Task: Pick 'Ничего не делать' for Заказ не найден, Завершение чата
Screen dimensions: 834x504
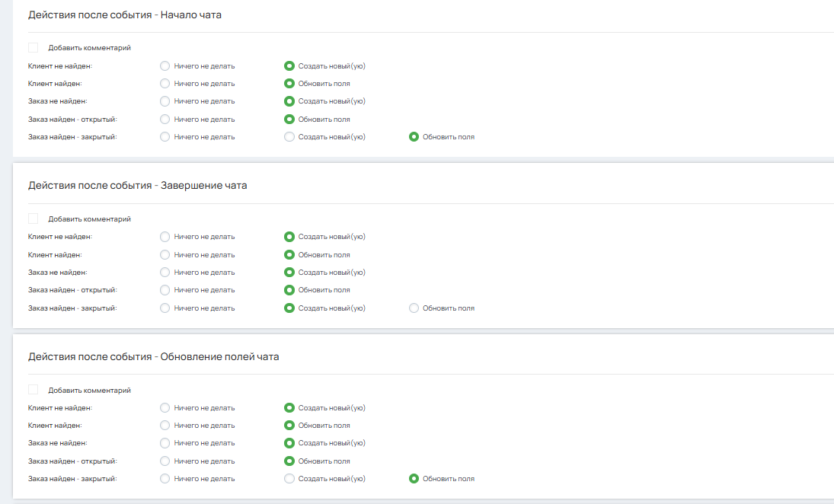Action: (165, 273)
